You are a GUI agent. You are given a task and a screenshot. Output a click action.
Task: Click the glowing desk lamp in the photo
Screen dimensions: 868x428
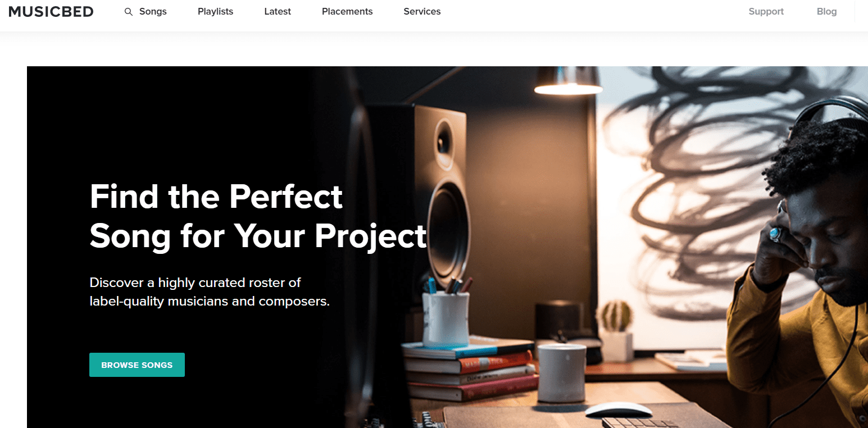click(x=567, y=81)
